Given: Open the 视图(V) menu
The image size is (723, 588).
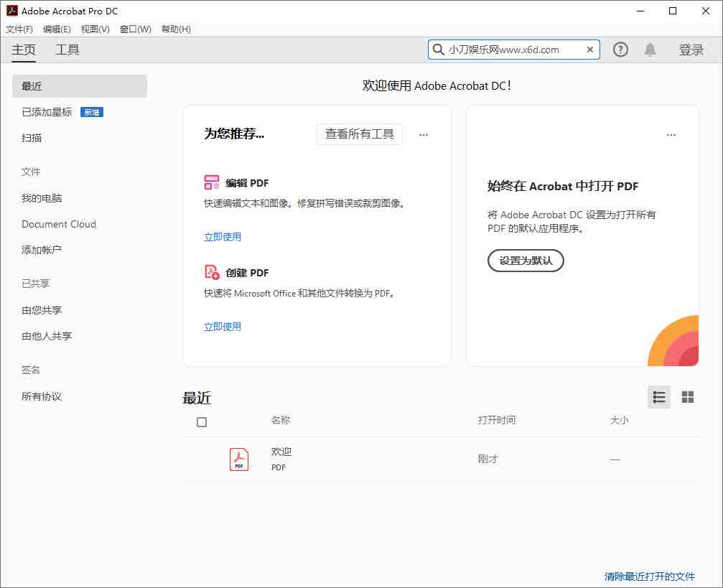Looking at the screenshot, I should [x=95, y=29].
